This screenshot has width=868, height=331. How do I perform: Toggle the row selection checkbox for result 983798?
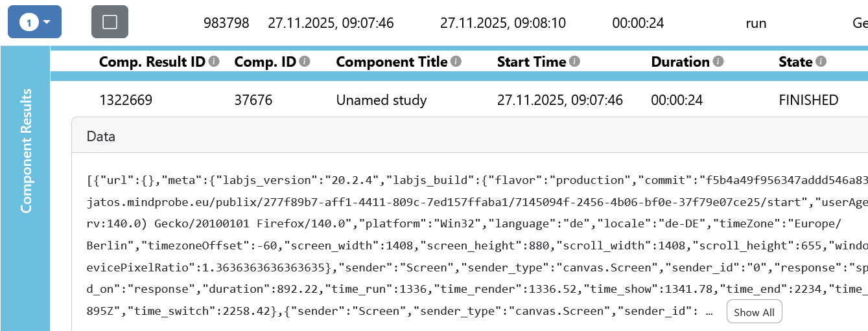coord(110,22)
